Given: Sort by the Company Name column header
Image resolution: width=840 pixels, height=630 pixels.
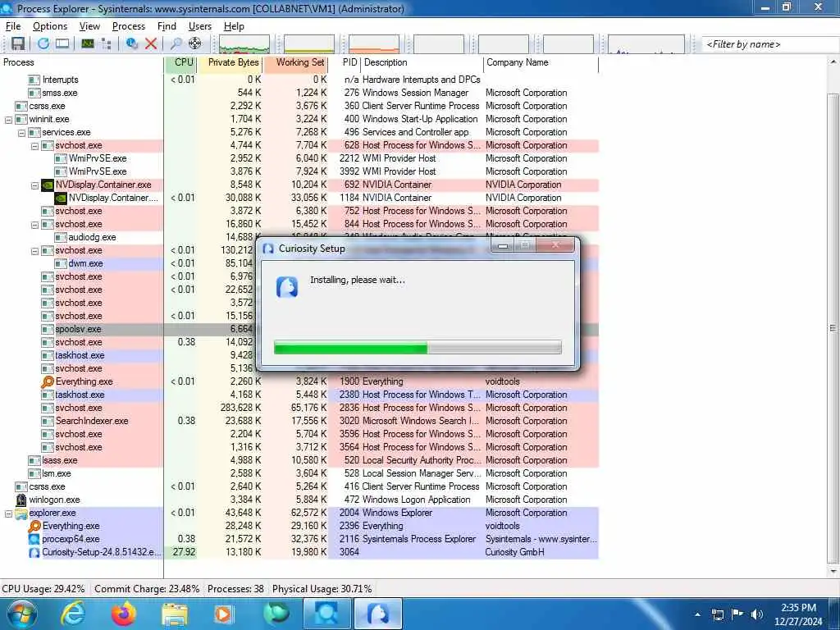Looking at the screenshot, I should point(541,62).
